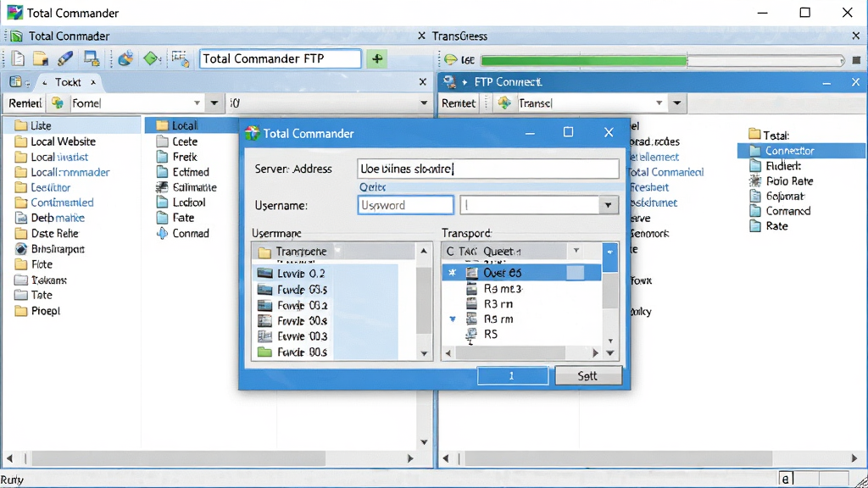Click the dark arrow button right of Fome field
This screenshot has height=488, width=868.
(214, 103)
